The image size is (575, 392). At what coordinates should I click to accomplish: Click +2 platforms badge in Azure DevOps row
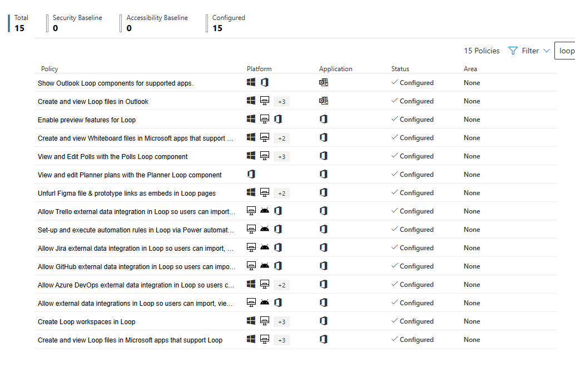[281, 285]
